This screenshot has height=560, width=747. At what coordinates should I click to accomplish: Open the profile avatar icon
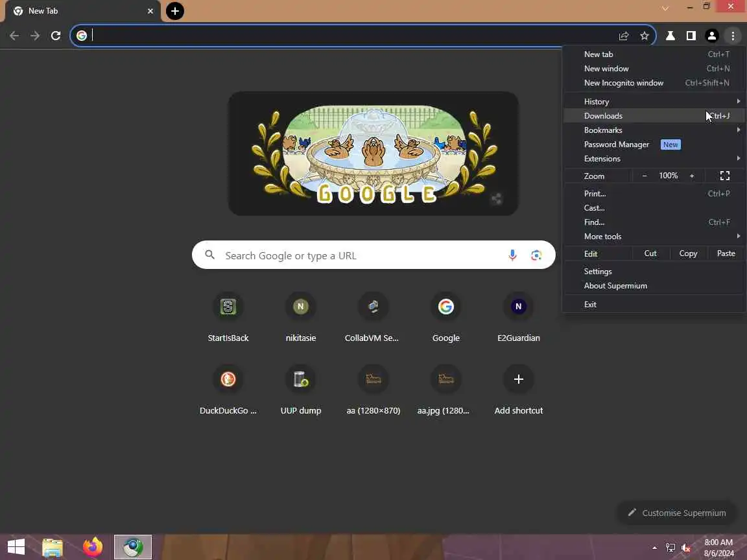click(x=712, y=36)
